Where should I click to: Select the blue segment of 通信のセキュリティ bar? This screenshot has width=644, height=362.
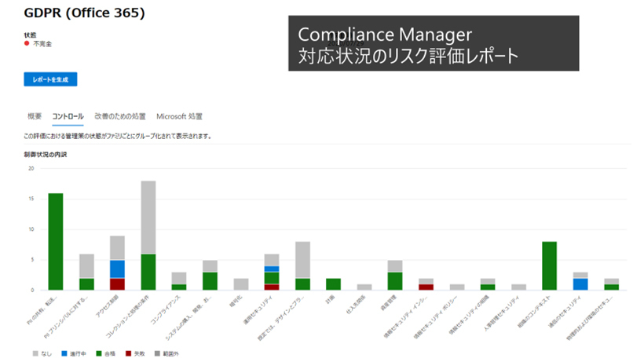coord(580,284)
